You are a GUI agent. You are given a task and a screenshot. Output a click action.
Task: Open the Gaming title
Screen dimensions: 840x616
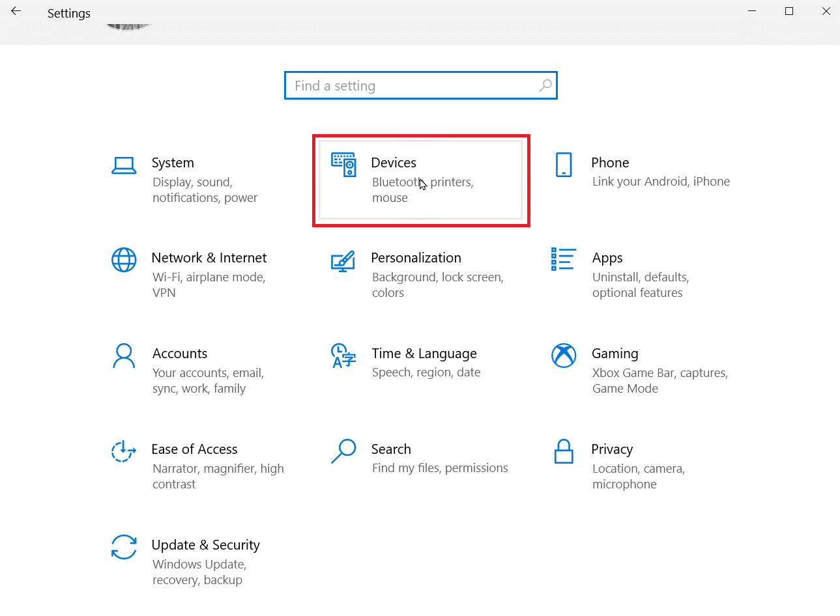pos(615,354)
